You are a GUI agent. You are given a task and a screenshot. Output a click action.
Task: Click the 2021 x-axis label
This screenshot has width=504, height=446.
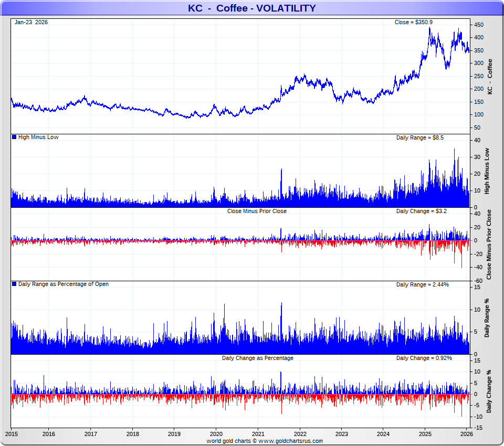[x=258, y=434]
